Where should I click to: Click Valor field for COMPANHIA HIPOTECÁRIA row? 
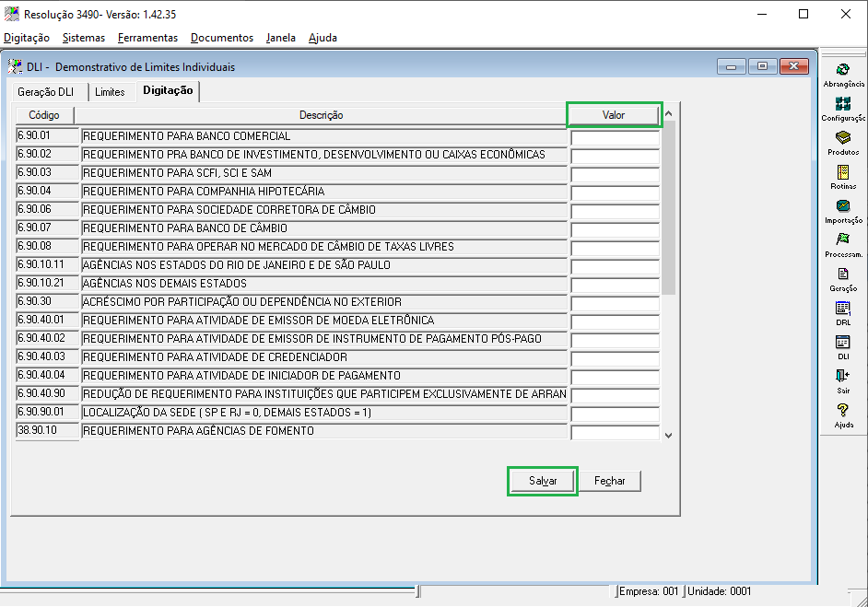pyautogui.click(x=615, y=193)
